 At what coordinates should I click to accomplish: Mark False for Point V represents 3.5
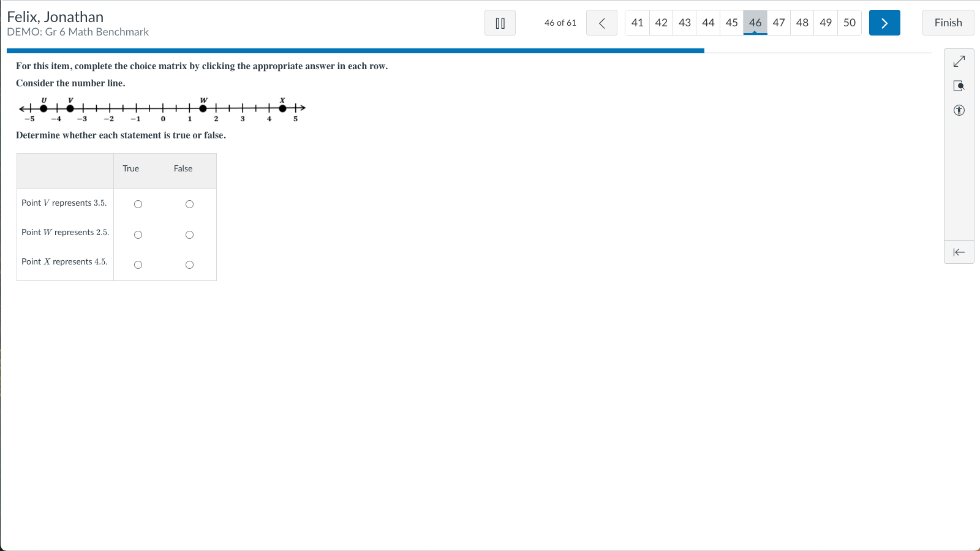coord(189,204)
